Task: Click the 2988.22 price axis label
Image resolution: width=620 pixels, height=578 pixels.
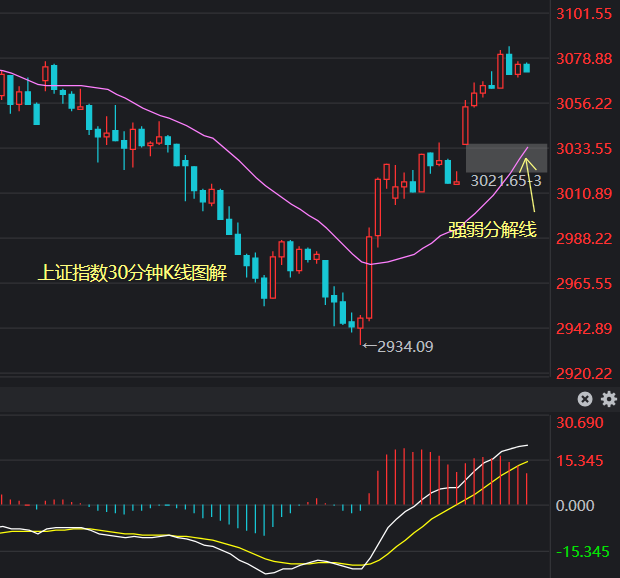Action: point(584,239)
